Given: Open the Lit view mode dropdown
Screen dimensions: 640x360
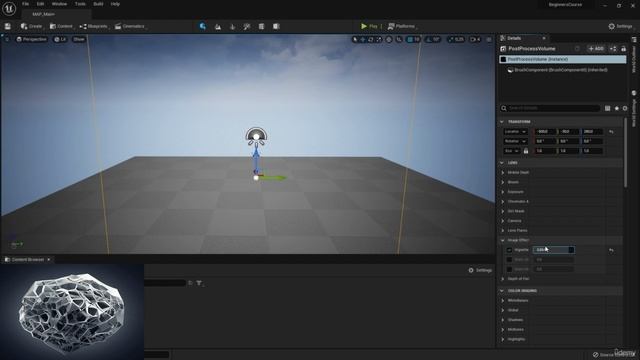Looking at the screenshot, I should click(x=60, y=39).
